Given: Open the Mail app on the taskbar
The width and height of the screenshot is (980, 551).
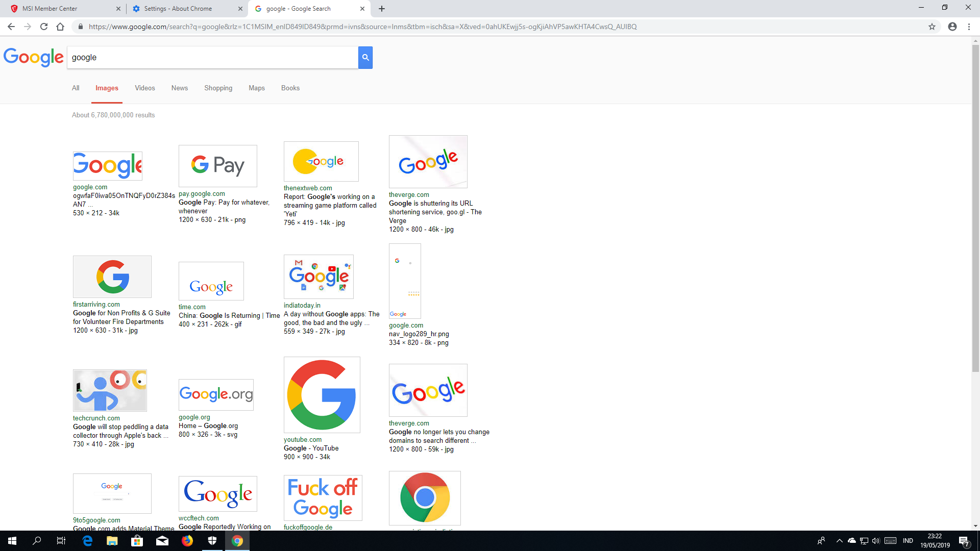Looking at the screenshot, I should coord(162,541).
